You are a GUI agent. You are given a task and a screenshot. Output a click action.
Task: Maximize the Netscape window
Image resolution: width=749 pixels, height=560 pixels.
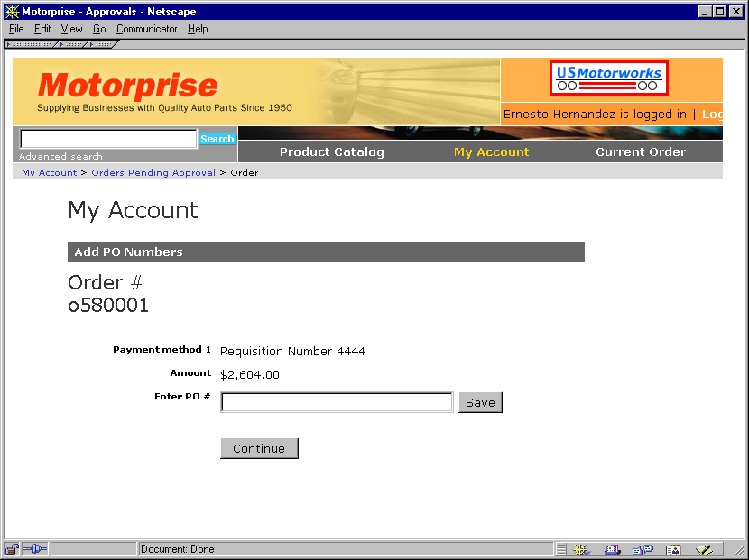tap(720, 12)
